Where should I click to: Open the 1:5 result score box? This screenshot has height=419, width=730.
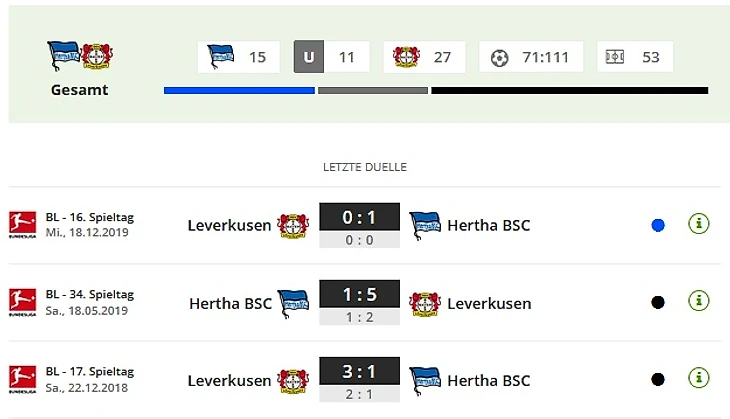(359, 294)
